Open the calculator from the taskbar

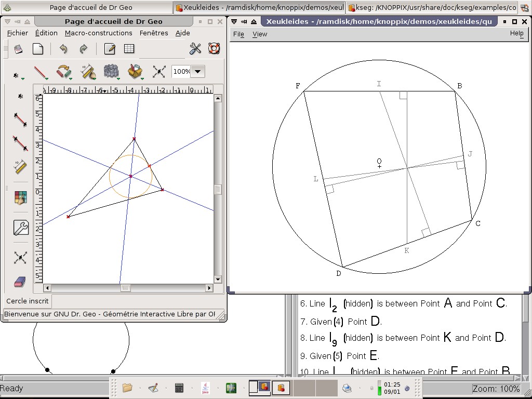[179, 388]
